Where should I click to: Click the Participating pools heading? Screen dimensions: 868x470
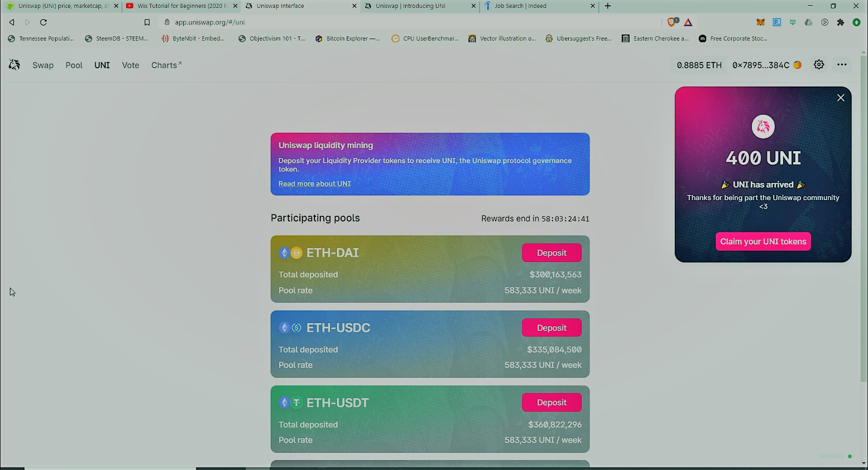point(315,218)
